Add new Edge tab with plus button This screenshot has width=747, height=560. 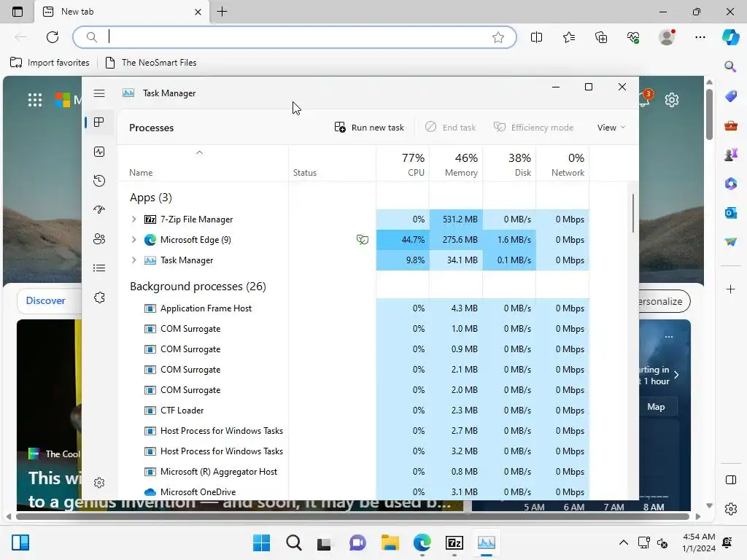(222, 12)
